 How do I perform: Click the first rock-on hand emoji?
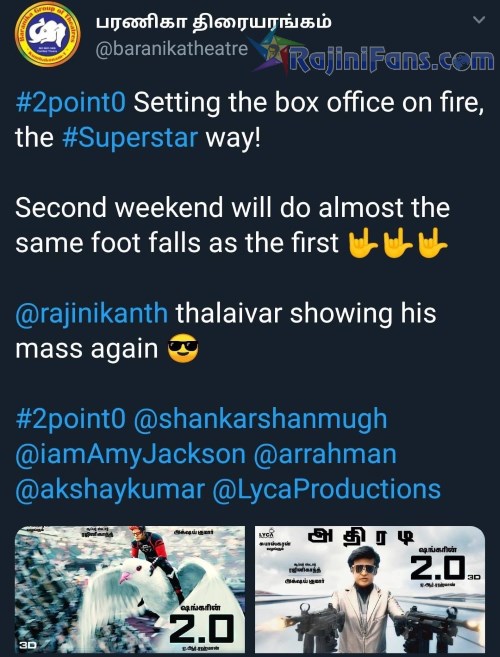point(363,243)
